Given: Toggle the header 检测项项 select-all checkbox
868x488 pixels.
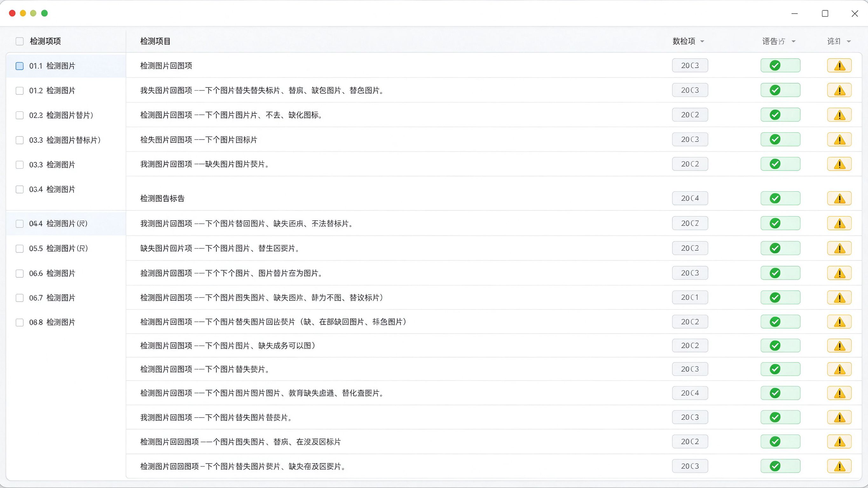Looking at the screenshot, I should (x=19, y=41).
